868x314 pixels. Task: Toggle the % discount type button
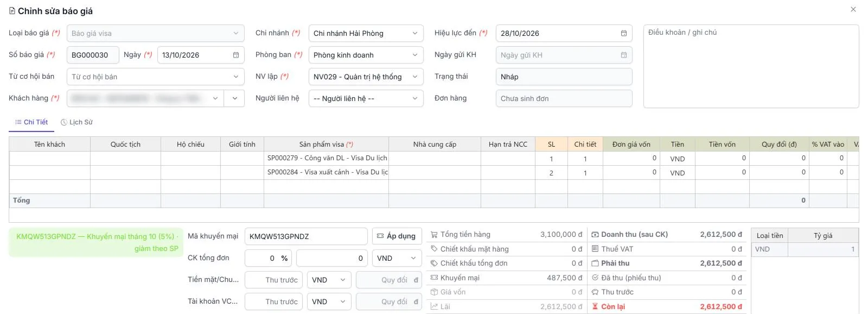tap(284, 258)
